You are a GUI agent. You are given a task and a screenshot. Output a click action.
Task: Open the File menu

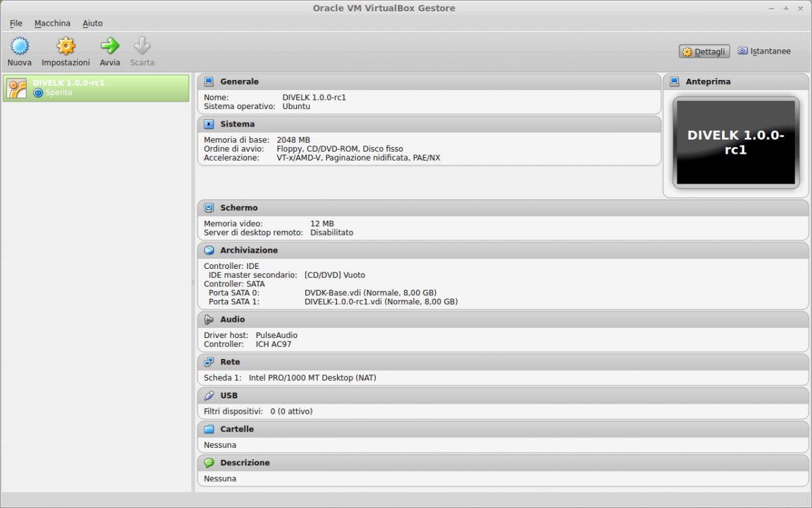pos(16,23)
